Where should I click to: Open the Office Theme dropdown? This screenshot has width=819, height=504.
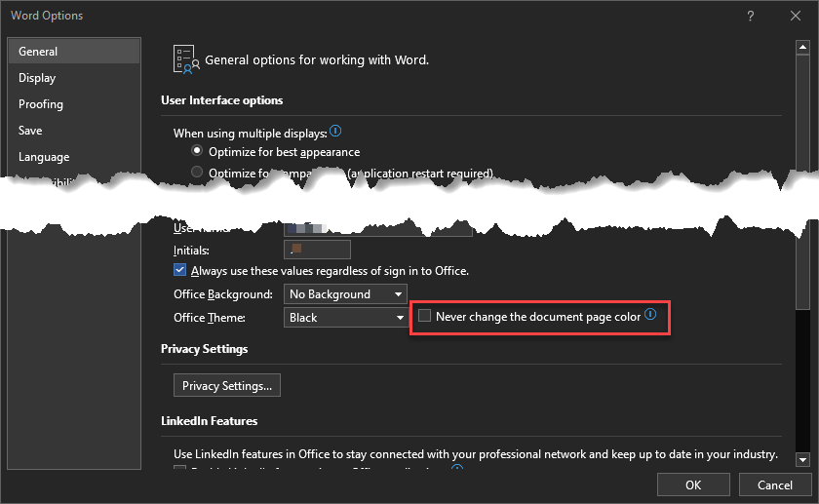pyautogui.click(x=345, y=318)
